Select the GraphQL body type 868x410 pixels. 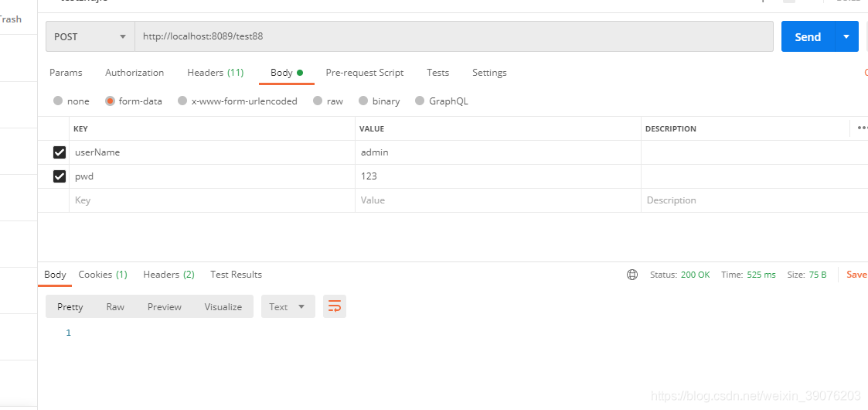442,101
